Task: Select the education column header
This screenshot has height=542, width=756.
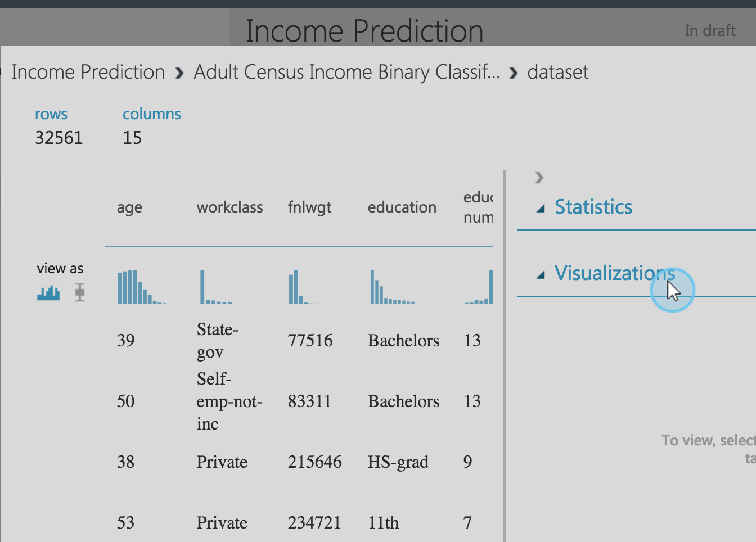Action: click(402, 207)
